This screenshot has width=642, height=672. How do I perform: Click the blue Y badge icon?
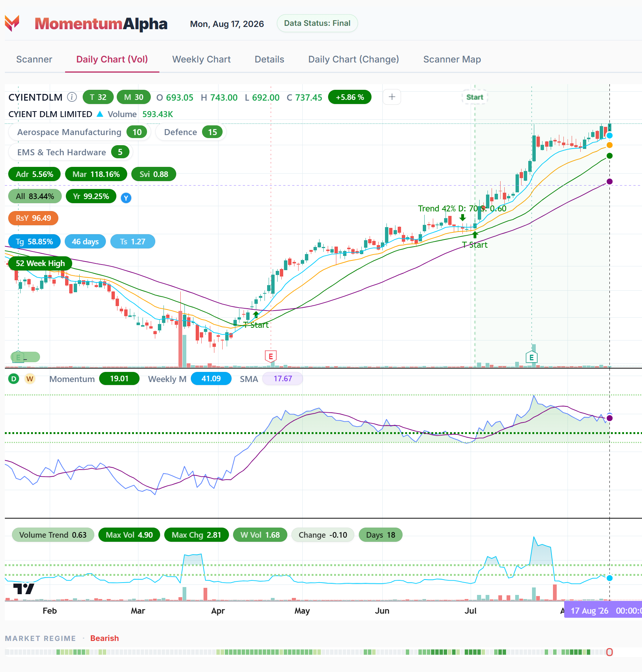pyautogui.click(x=126, y=198)
